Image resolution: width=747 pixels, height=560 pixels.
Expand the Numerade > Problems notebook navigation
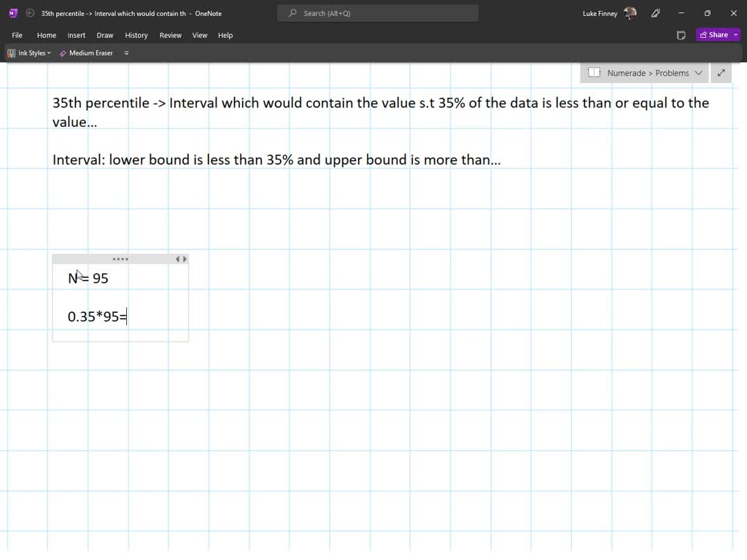698,73
